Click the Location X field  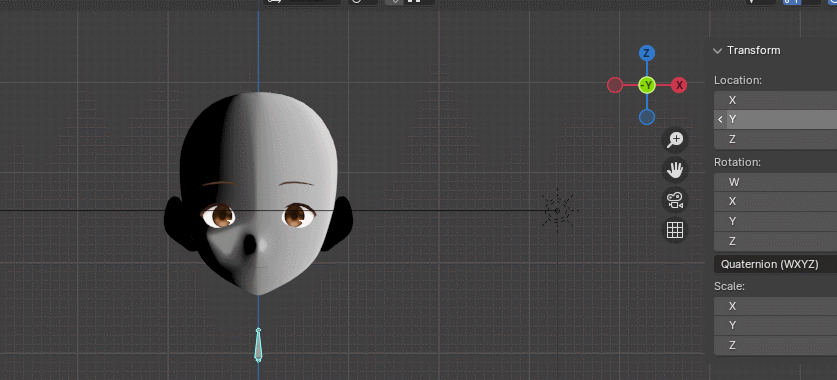[776, 100]
